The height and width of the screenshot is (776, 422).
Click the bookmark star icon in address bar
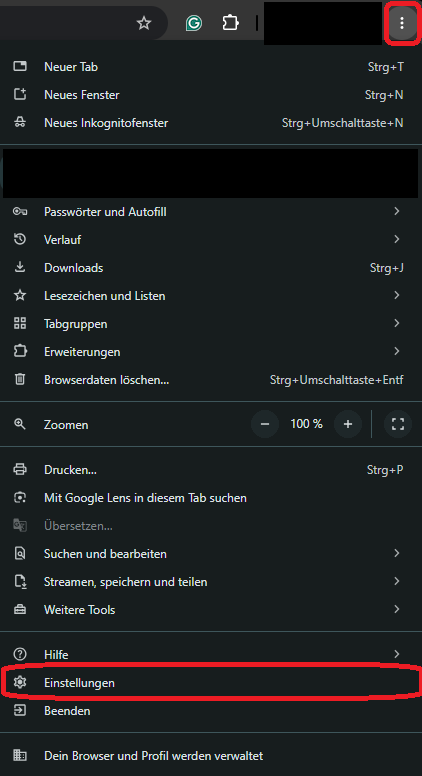(143, 23)
